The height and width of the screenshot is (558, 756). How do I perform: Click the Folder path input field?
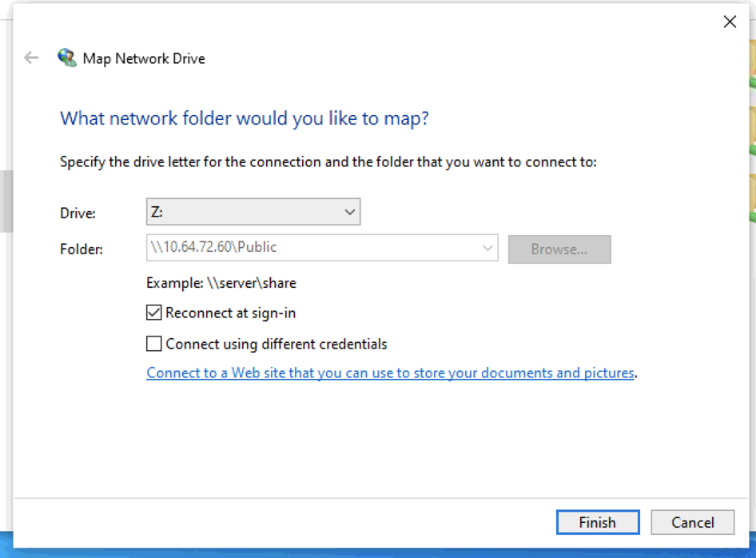[x=312, y=249]
